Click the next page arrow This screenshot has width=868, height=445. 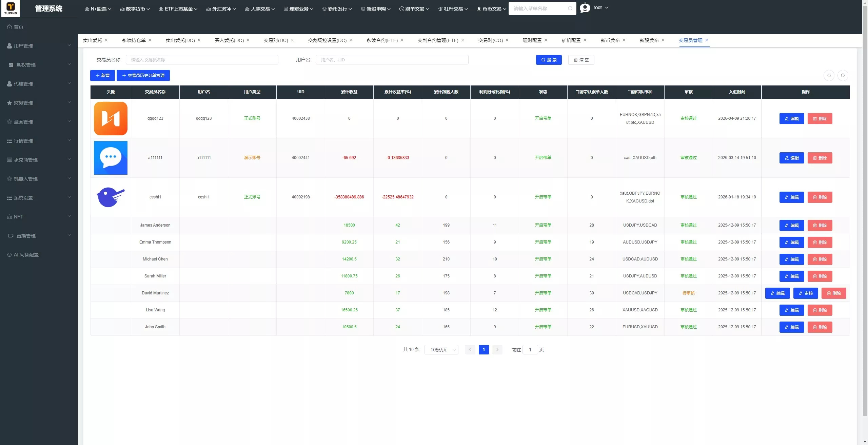497,349
